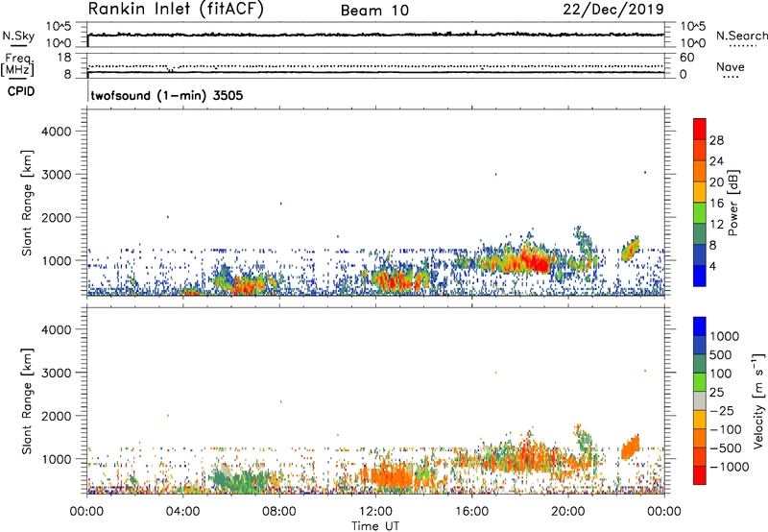Click the isolated power echo near 22:30 UT
Screen dimensions: 768x532
point(631,250)
